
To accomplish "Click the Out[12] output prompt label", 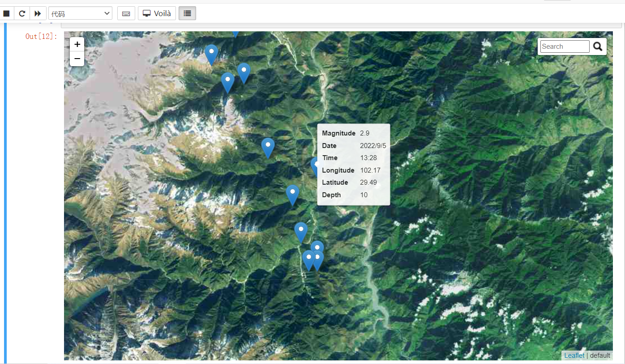I will coord(41,37).
